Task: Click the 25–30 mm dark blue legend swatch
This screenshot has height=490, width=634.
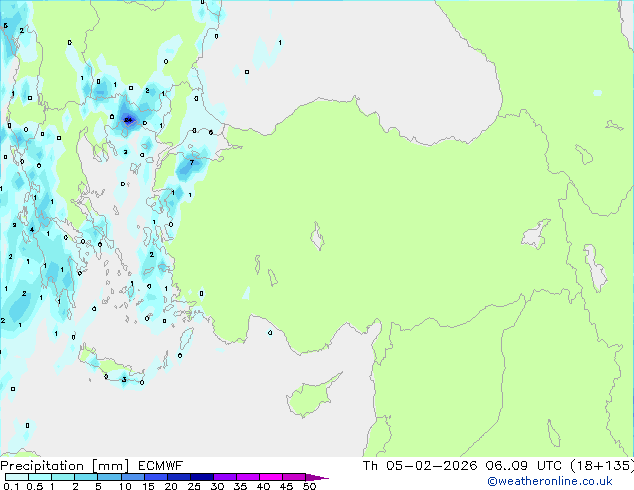Action: tap(201, 477)
